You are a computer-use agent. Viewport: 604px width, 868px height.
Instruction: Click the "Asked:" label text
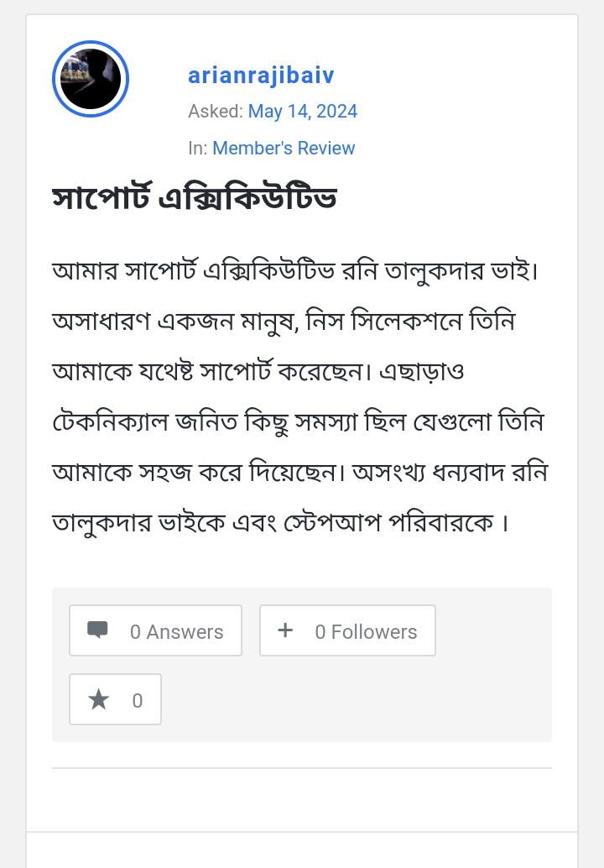pos(215,112)
